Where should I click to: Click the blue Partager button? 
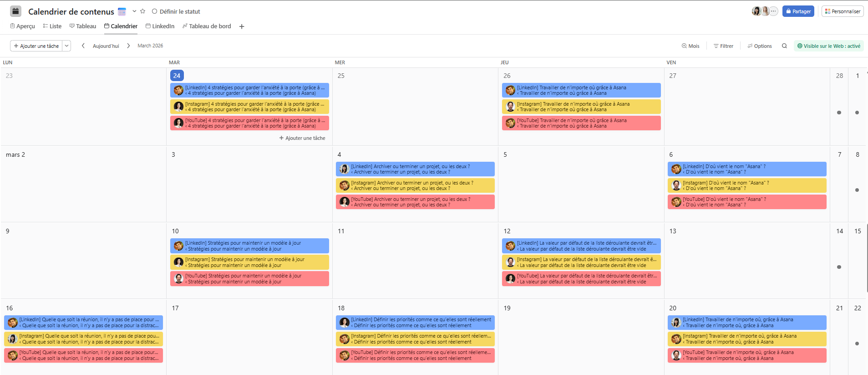(x=798, y=11)
